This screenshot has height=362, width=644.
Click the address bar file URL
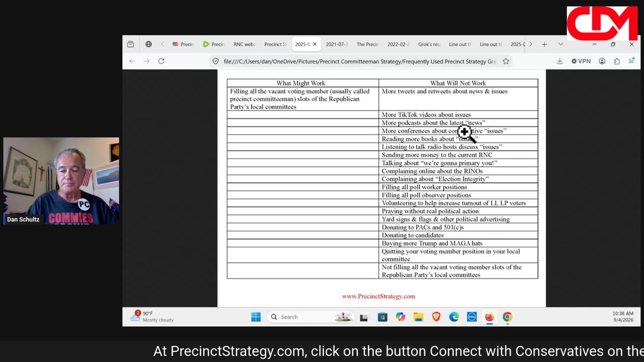[360, 61]
